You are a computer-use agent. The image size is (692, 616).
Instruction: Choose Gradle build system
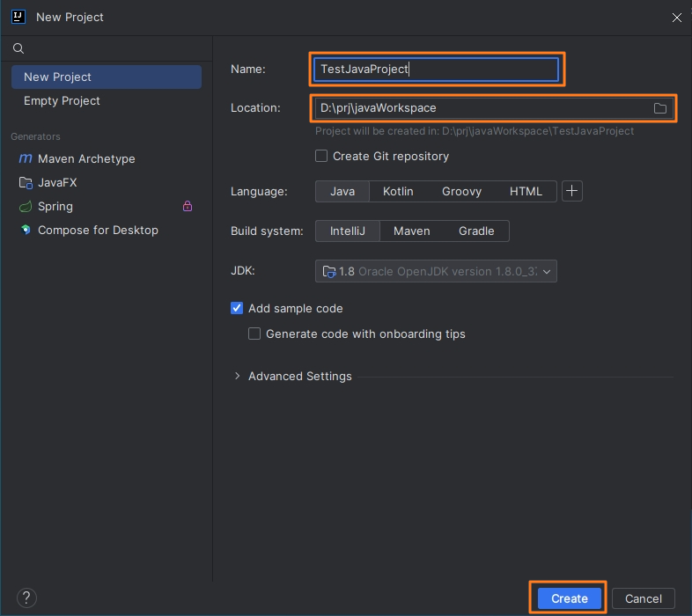(x=476, y=231)
